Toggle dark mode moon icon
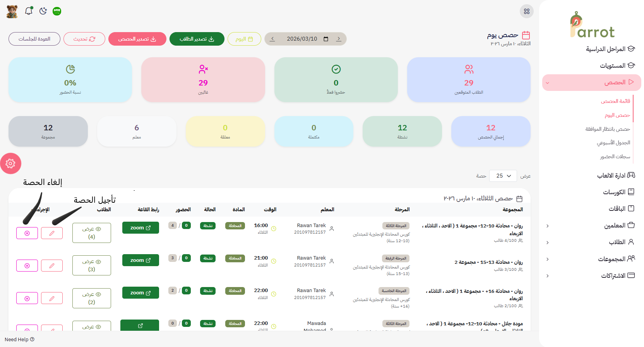The width and height of the screenshot is (644, 347). (43, 11)
